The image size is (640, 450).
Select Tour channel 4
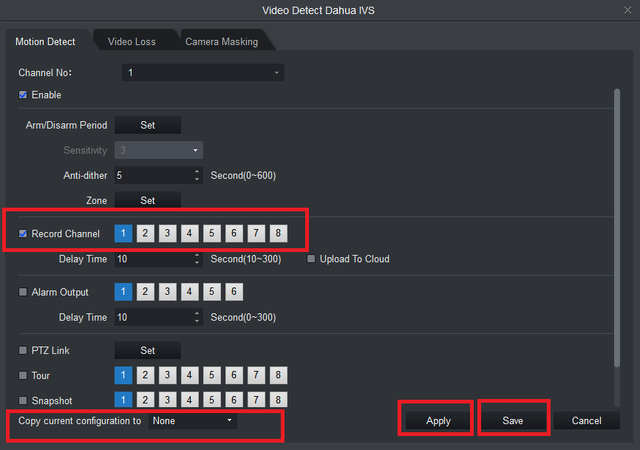coord(189,375)
